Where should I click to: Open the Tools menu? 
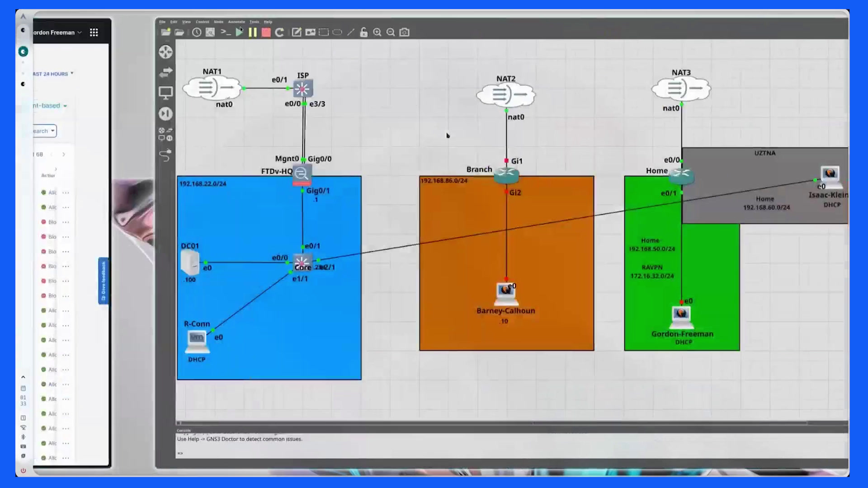pyautogui.click(x=255, y=22)
